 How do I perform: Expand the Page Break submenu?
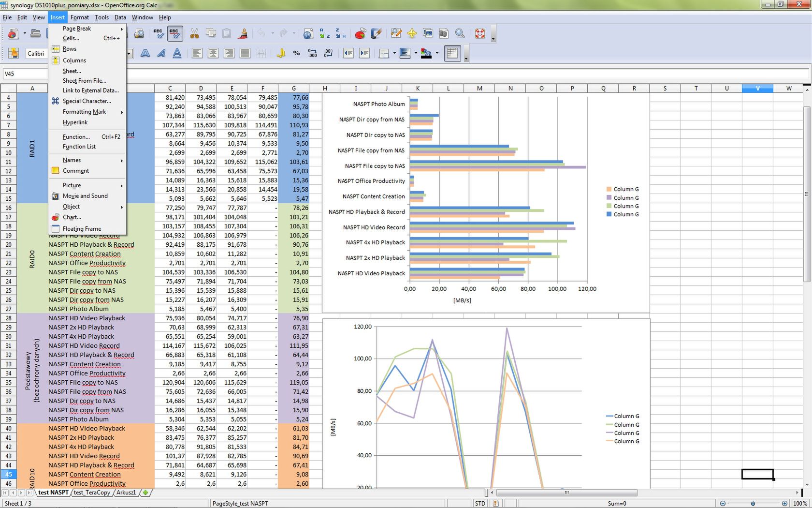(87, 29)
